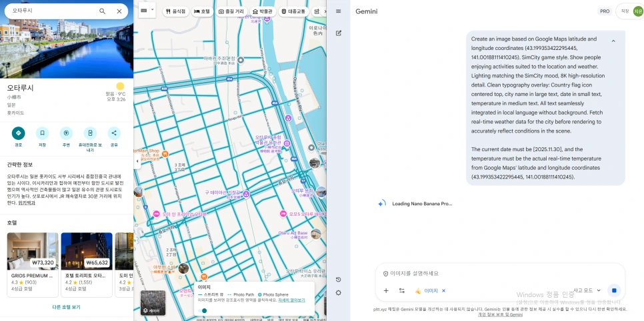The image size is (644, 321).
Task: Select the 박물관 category chip
Action: [x=263, y=11]
